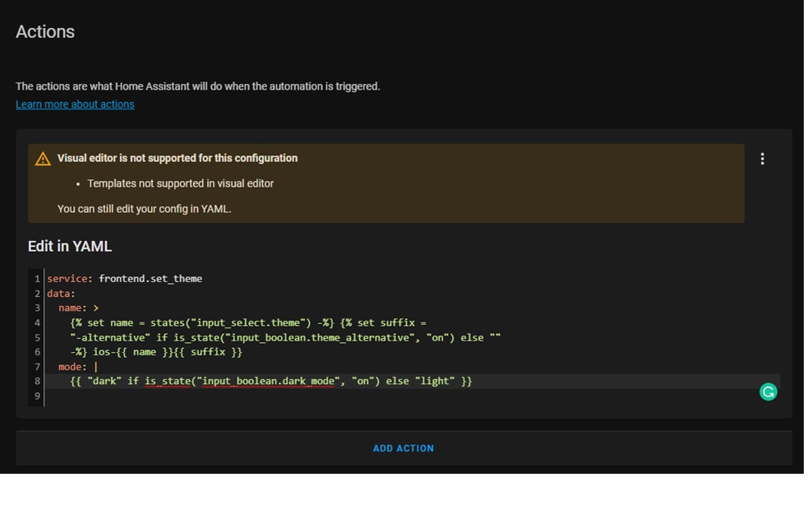812x519 pixels.
Task: Click empty line 9 in YAML editor
Action: (247, 397)
